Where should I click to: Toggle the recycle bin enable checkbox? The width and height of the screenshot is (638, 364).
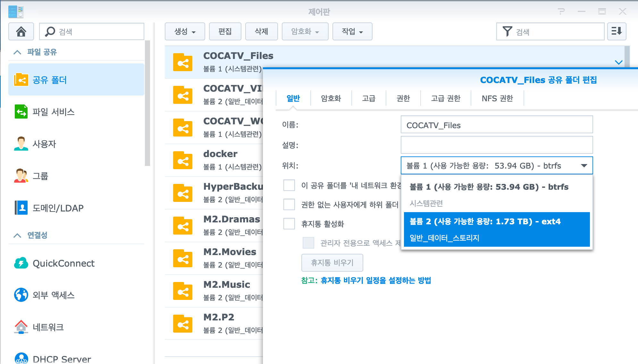pyautogui.click(x=289, y=224)
